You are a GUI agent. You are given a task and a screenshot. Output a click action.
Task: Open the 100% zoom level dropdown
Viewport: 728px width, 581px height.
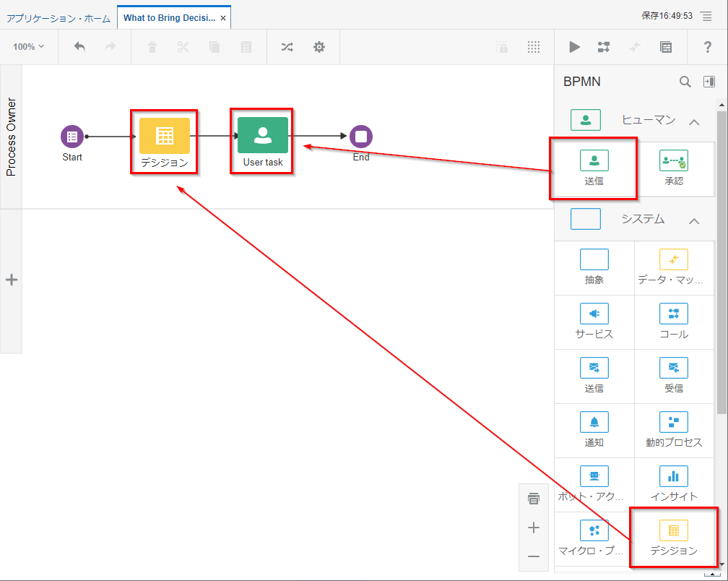click(28, 47)
